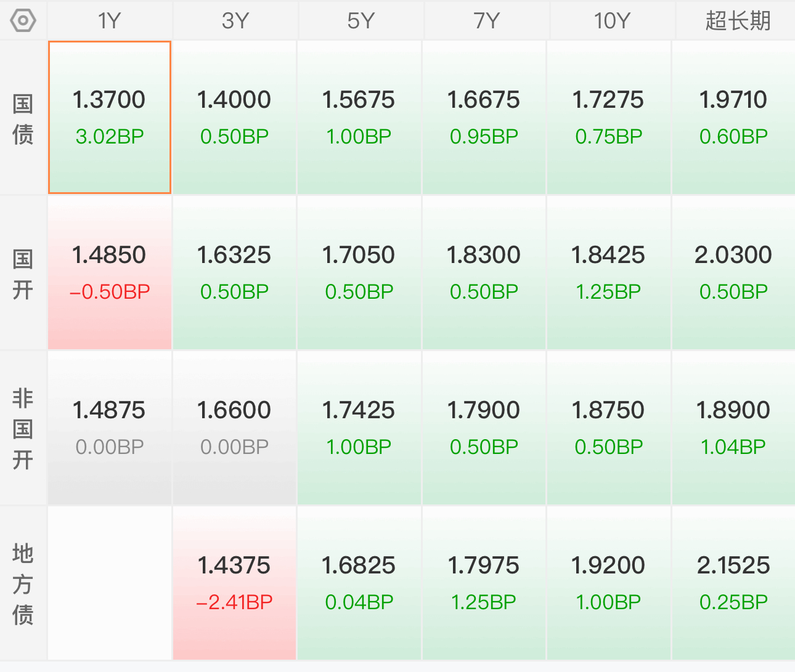Open the highlighted 1.3700 国债 1Y cell
This screenshot has height=672, width=795.
click(110, 118)
